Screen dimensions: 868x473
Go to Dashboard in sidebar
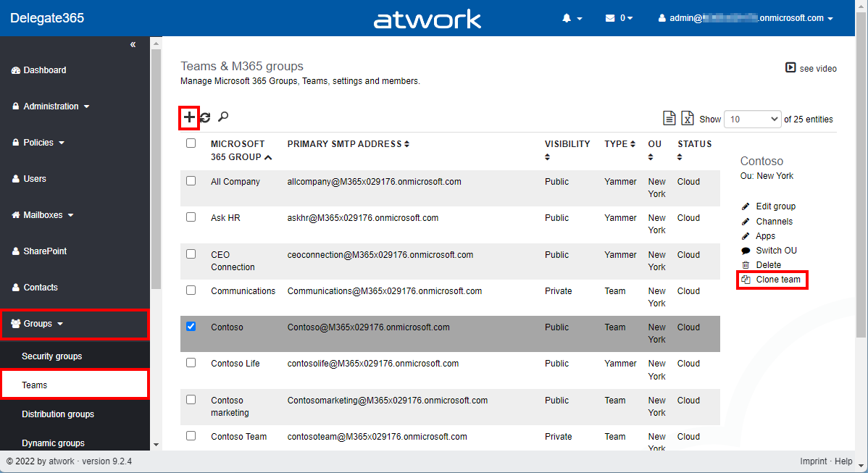[x=44, y=70]
